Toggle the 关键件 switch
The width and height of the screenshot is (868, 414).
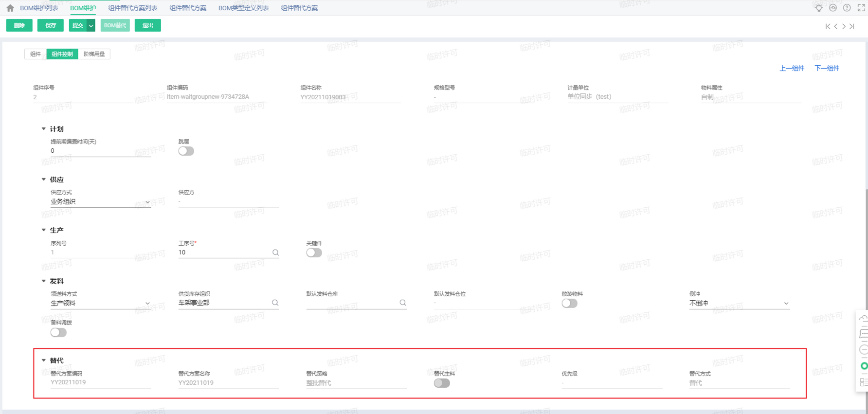(x=314, y=252)
